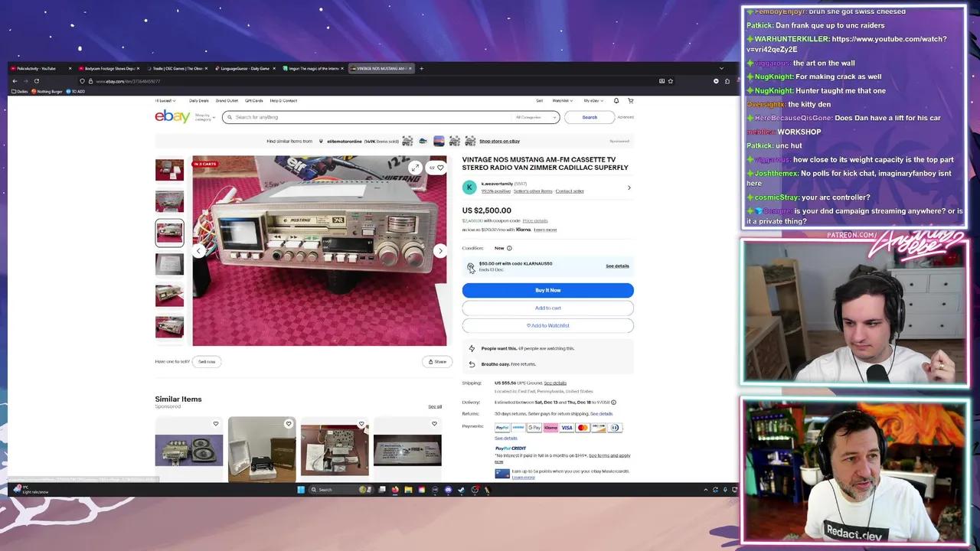Open Help & Contact

(x=283, y=100)
